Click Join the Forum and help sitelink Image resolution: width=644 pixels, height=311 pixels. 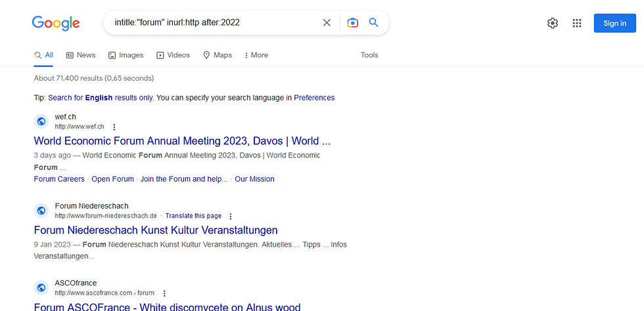184,179
